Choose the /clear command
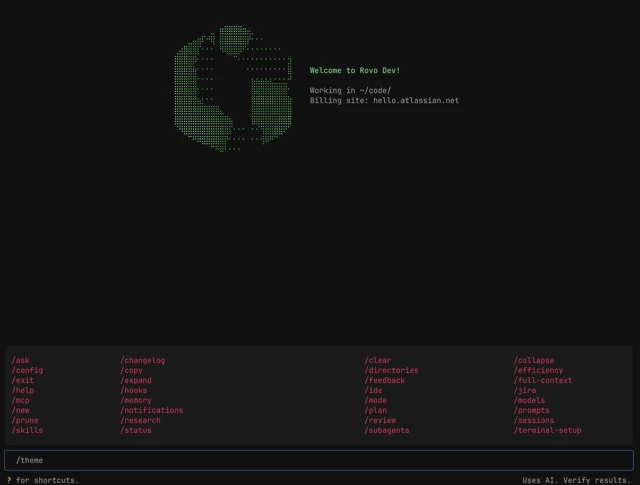Screen dimensions: 640x485 coord(378,360)
